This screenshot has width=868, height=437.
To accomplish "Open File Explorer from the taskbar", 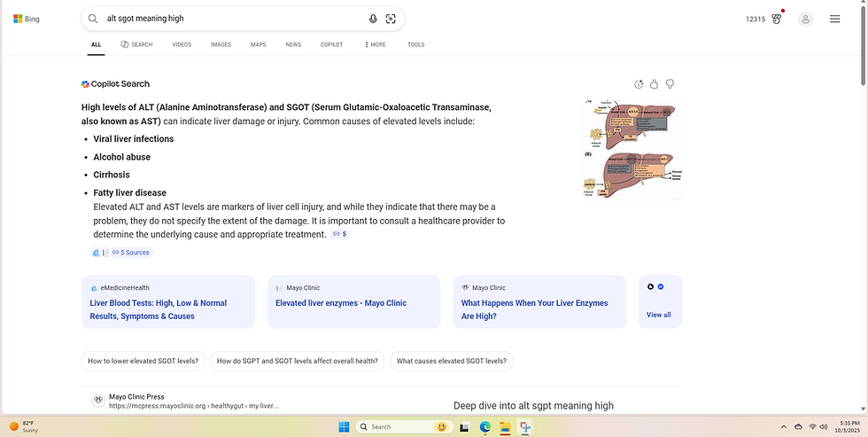I will [505, 426].
